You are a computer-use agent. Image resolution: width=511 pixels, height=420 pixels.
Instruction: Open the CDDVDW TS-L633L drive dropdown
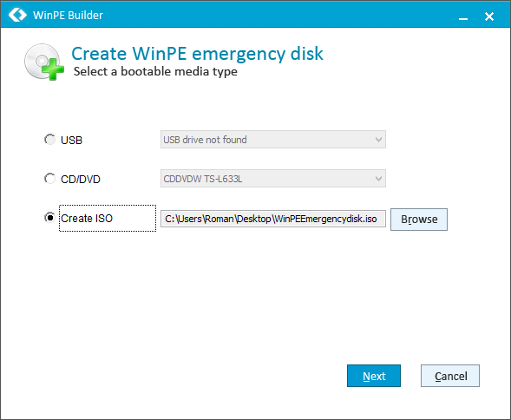[x=273, y=179]
